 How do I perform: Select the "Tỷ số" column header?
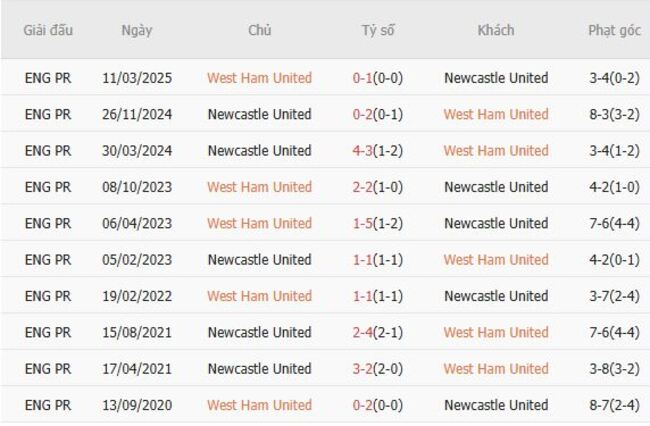click(x=378, y=30)
